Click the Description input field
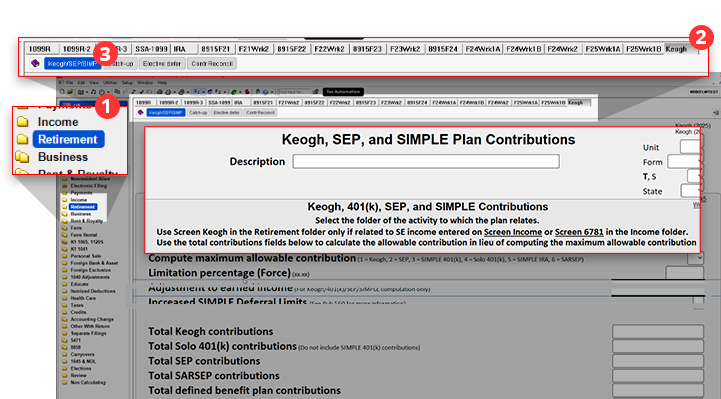This screenshot has width=721, height=399. [426, 161]
